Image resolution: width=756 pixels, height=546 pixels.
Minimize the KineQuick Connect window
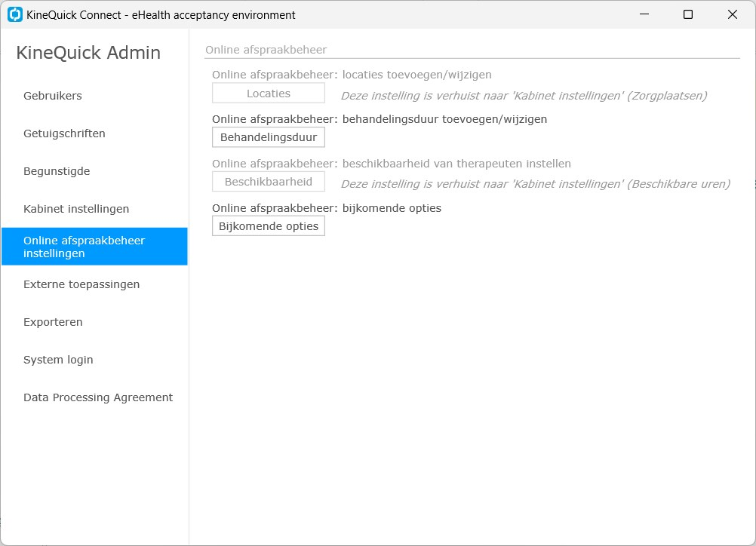point(644,14)
